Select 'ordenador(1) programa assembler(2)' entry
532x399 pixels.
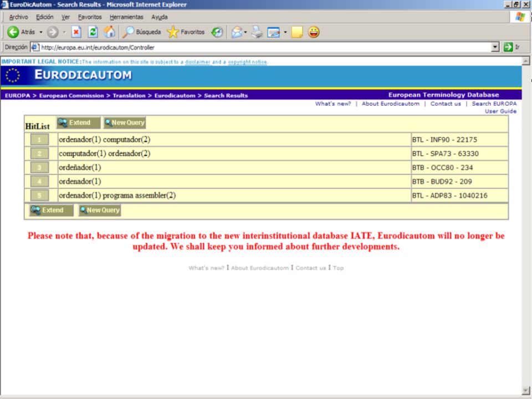click(x=117, y=195)
